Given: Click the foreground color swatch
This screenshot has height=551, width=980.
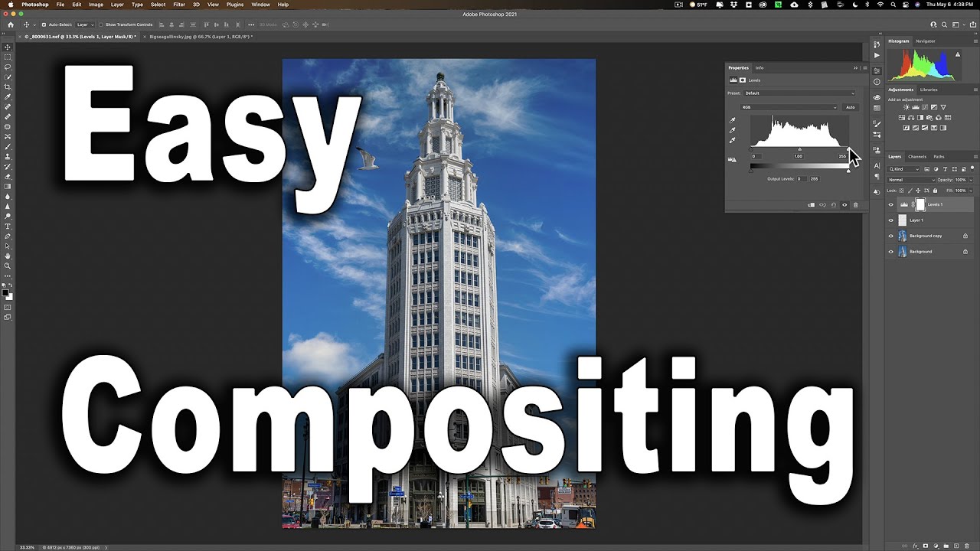Looking at the screenshot, I should (x=6, y=293).
